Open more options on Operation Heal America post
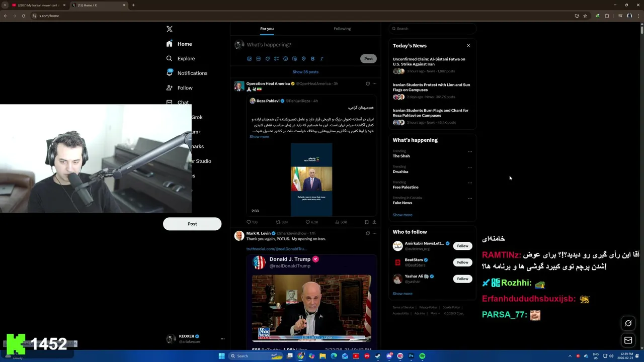644x362 pixels. pyautogui.click(x=374, y=83)
